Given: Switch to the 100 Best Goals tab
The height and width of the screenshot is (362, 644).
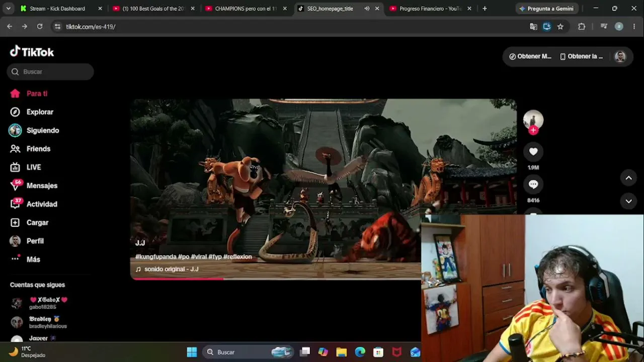Looking at the screenshot, I should 153,9.
